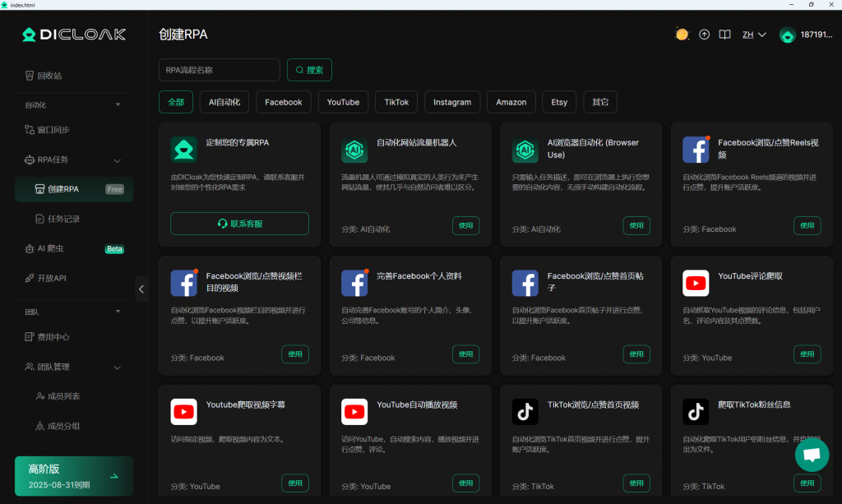Focus the RPA流程名称 search field
842x504 pixels.
(x=219, y=70)
